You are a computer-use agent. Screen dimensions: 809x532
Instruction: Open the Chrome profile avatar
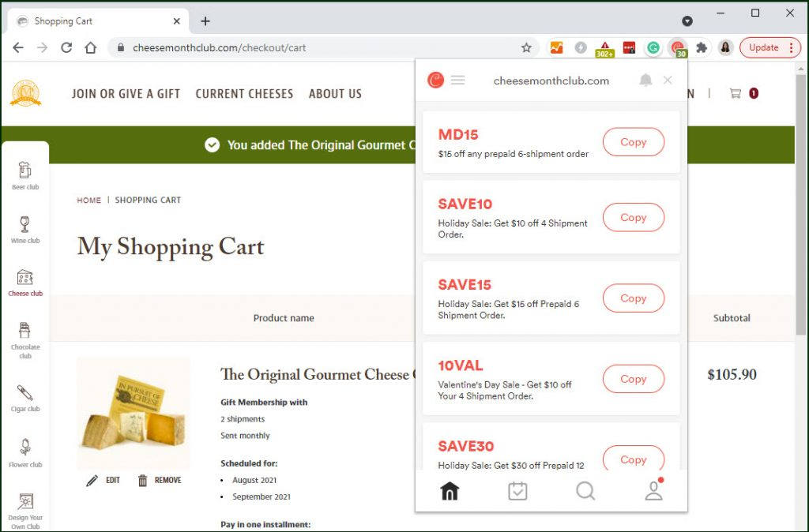(x=725, y=48)
